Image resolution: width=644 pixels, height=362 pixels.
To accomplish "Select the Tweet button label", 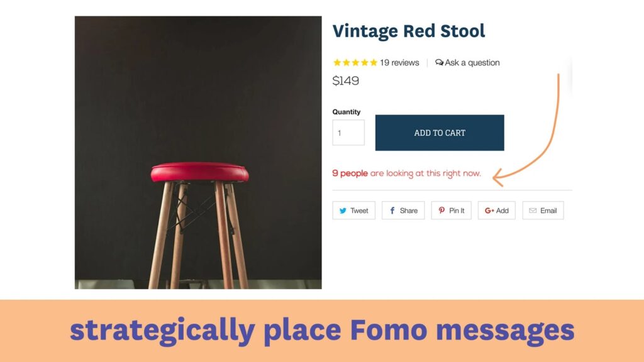I will point(359,211).
